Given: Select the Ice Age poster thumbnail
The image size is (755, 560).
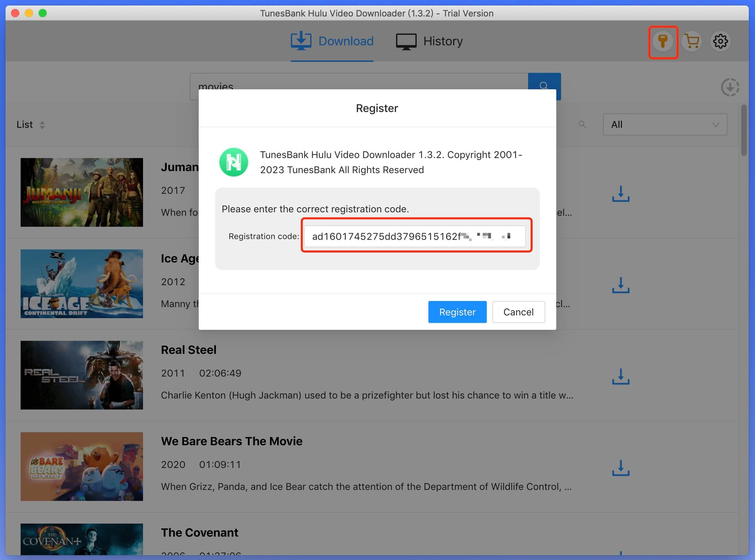Looking at the screenshot, I should pyautogui.click(x=82, y=284).
